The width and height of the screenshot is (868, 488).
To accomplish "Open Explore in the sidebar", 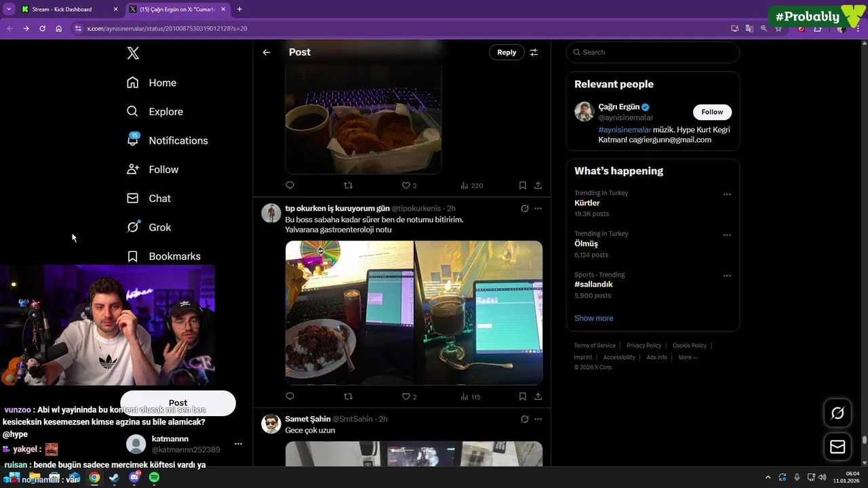I will coord(155,112).
